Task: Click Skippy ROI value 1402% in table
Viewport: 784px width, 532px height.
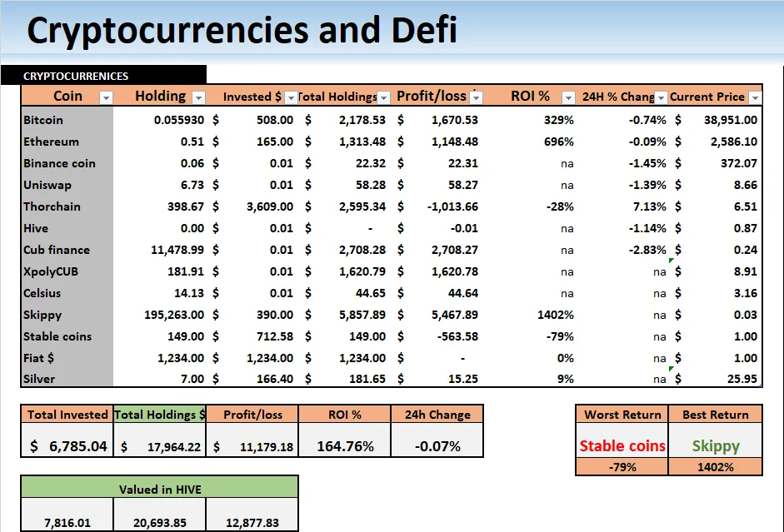Action: coord(556,315)
